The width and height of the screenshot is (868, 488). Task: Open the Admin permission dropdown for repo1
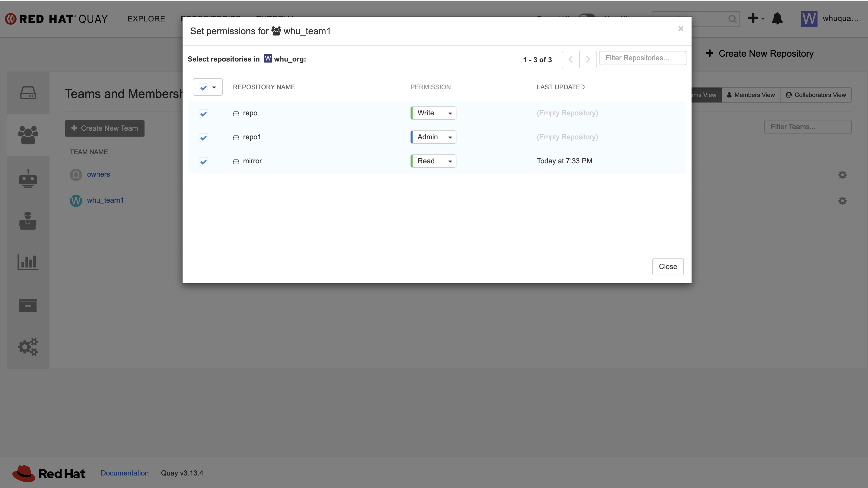[x=434, y=137]
